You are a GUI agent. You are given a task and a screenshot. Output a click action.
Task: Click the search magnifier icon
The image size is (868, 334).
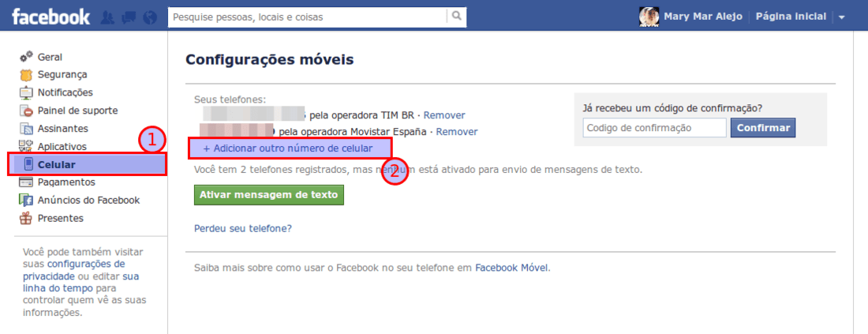pos(457,17)
